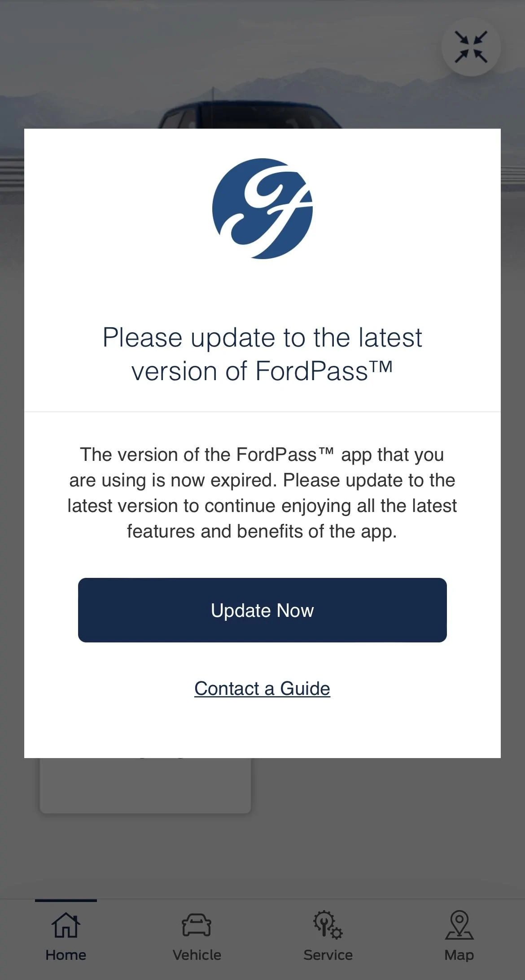525x980 pixels.
Task: Tap the partially hidden card below the dialog
Action: 145,785
